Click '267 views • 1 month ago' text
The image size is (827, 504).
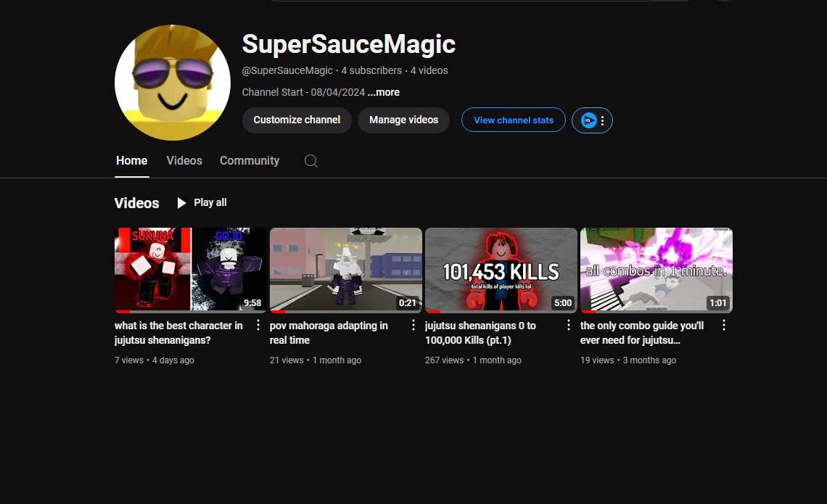473,360
